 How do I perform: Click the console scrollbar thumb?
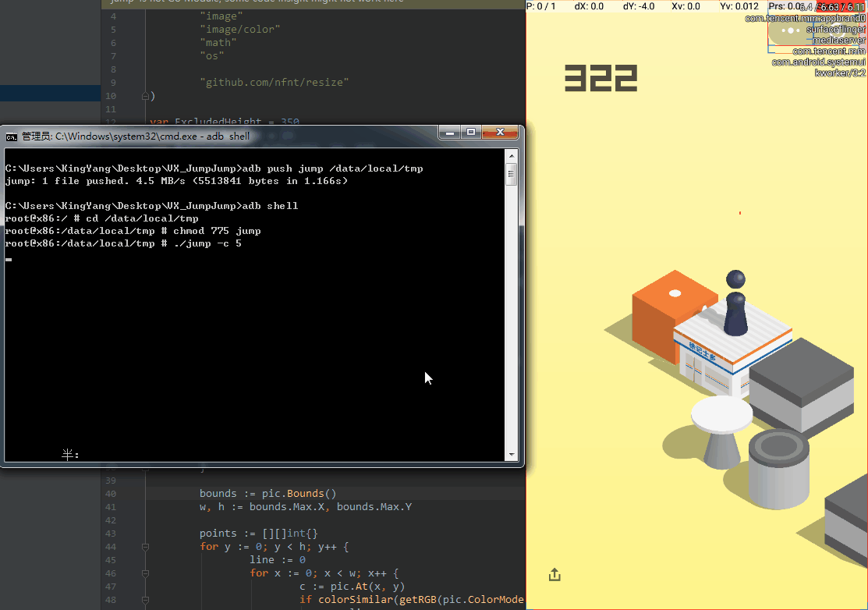512,174
